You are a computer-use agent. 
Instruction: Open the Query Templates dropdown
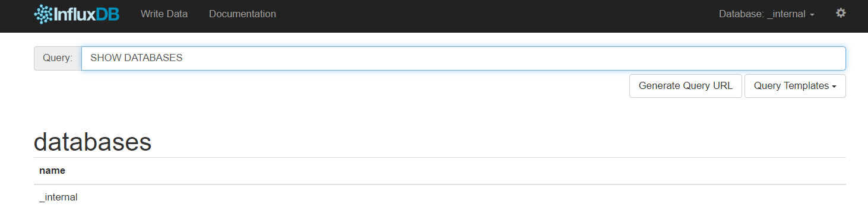(x=795, y=86)
